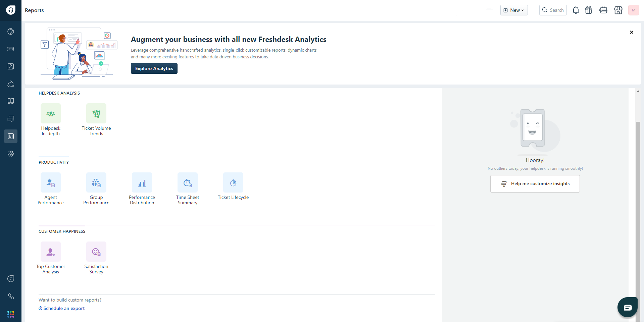Open Agent Performance report
Screen dimensions: 644x322
(x=51, y=189)
